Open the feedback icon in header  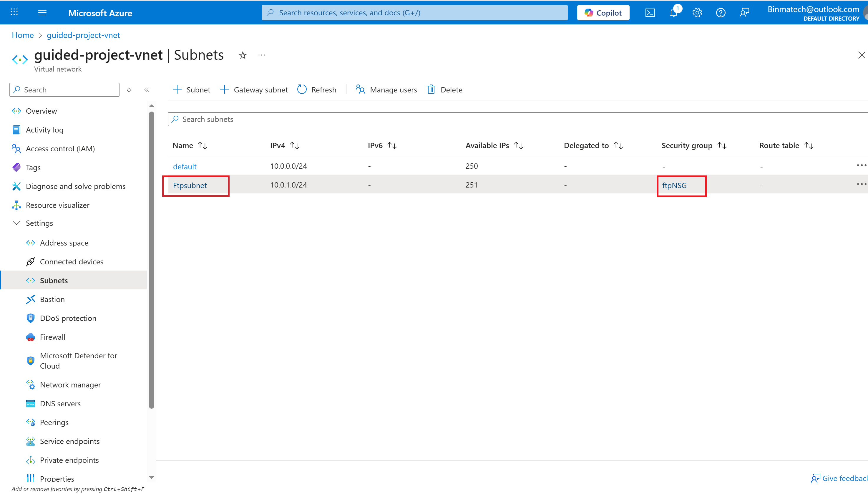coord(744,13)
